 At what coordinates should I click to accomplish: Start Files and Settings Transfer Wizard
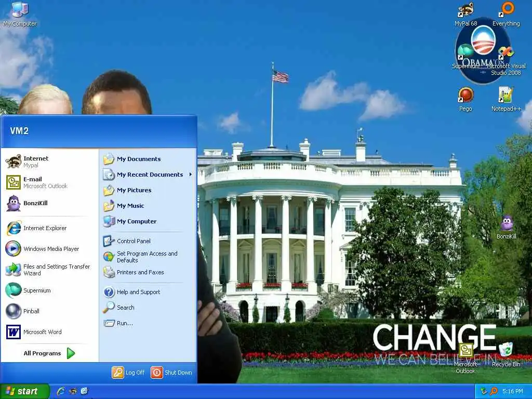click(x=49, y=270)
